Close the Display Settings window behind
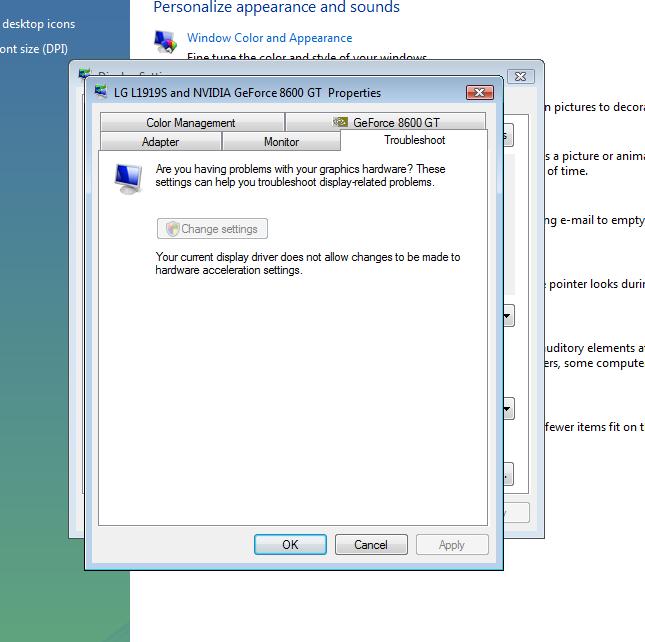This screenshot has height=642, width=645. tap(520, 76)
